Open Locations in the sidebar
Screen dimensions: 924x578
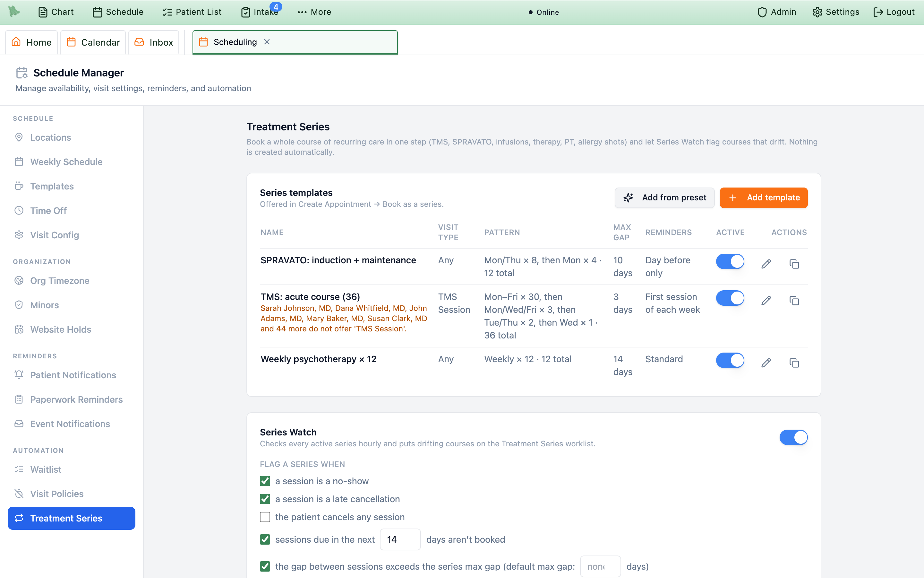(72, 137)
